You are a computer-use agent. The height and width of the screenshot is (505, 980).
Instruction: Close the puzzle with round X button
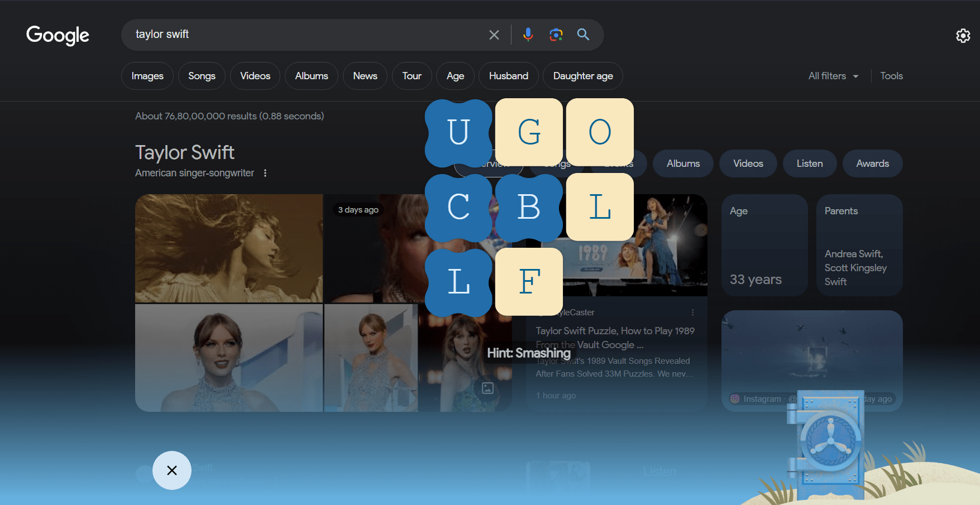tap(172, 470)
